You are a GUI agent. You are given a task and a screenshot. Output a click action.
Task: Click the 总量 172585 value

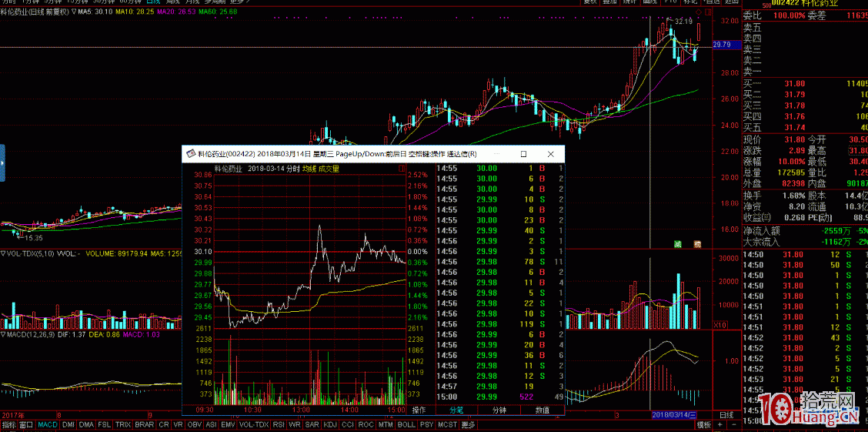pos(793,172)
